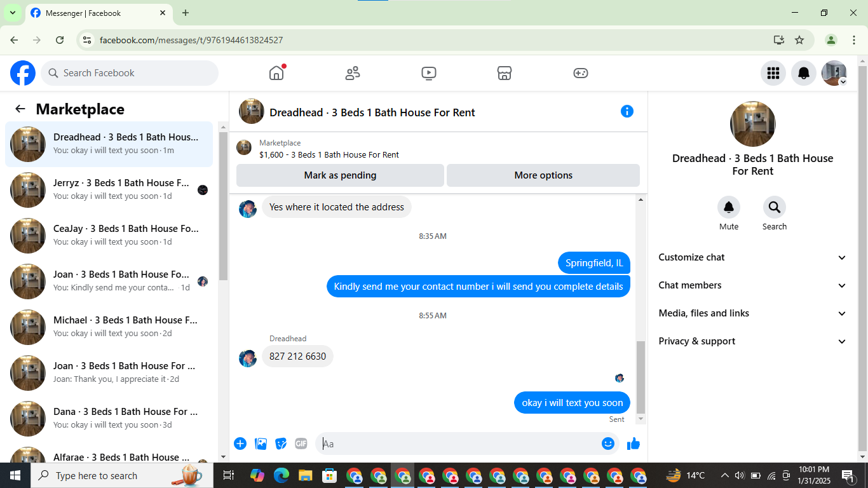Open the Gaming controller icon in top navigation

(x=581, y=73)
